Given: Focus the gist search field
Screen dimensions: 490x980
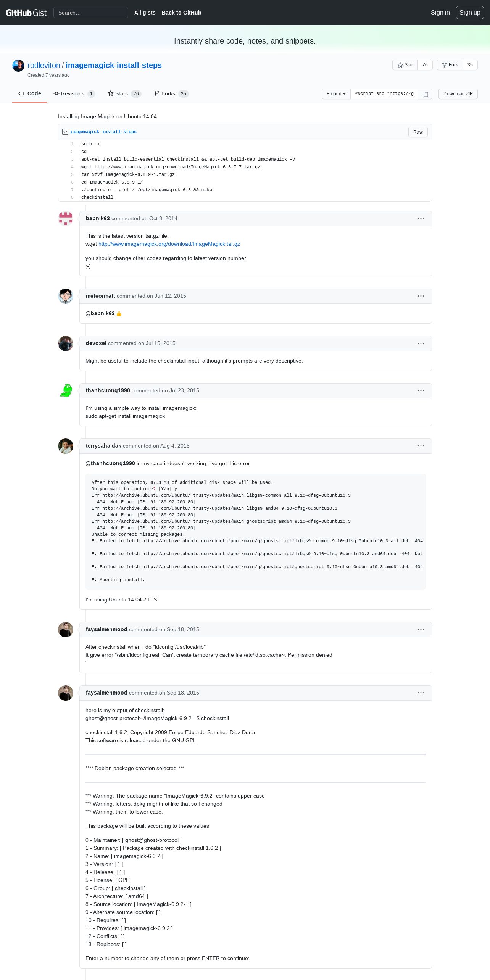Looking at the screenshot, I should coord(91,13).
